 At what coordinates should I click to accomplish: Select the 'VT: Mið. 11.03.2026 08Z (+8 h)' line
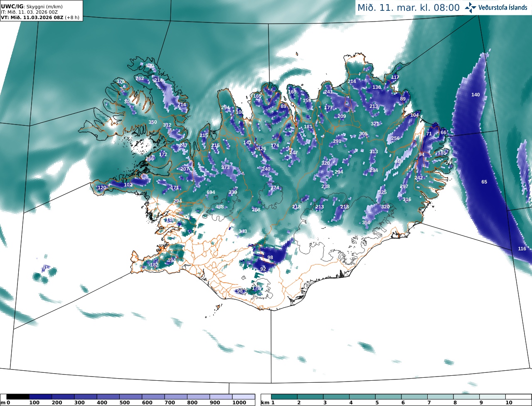click(40, 17)
